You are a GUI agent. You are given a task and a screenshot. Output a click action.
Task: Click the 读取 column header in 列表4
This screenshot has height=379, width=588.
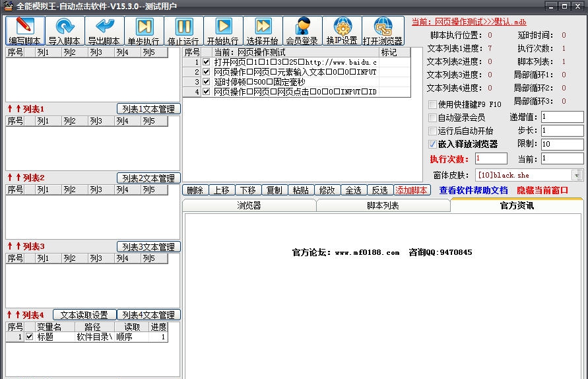point(131,327)
